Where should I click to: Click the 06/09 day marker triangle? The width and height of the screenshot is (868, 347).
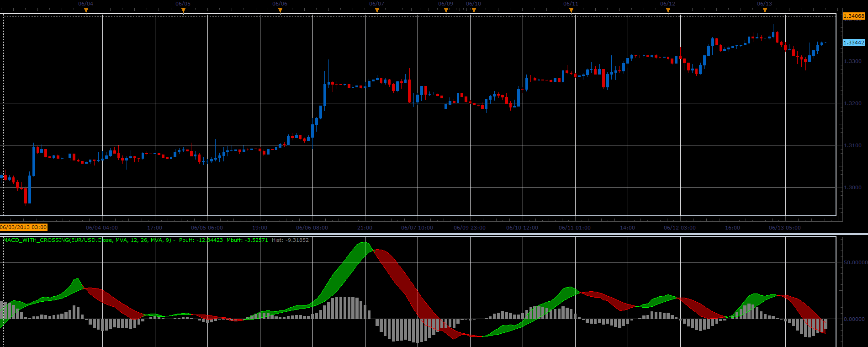coord(446,11)
